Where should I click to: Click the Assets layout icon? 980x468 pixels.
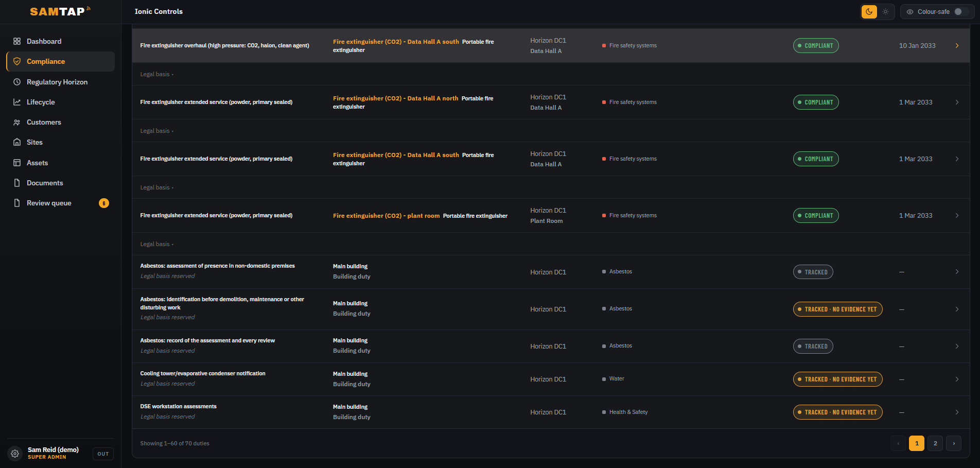[17, 163]
